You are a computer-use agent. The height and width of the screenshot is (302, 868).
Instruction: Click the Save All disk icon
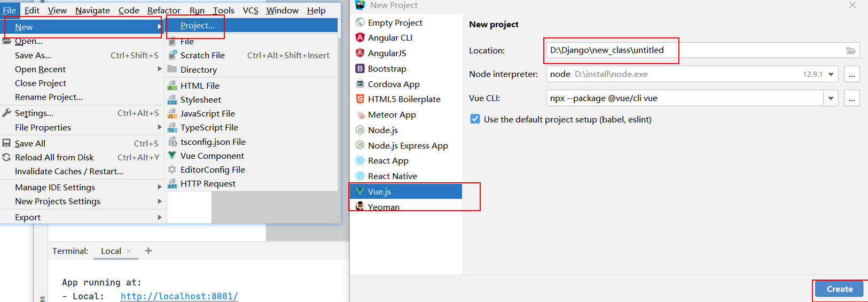point(6,143)
